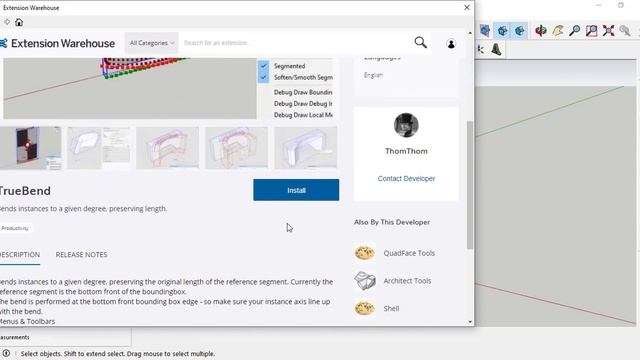Viewport: 640px width, 360px height.
Task: Select the first TrueBend screenshot thumbnail
Action: [x=31, y=148]
